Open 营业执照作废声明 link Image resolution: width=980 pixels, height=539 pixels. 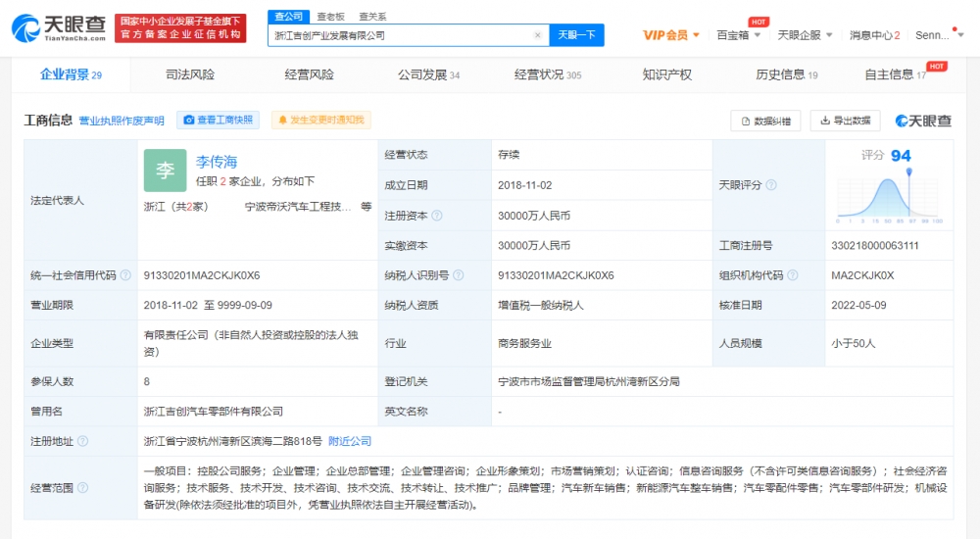pyautogui.click(x=122, y=121)
